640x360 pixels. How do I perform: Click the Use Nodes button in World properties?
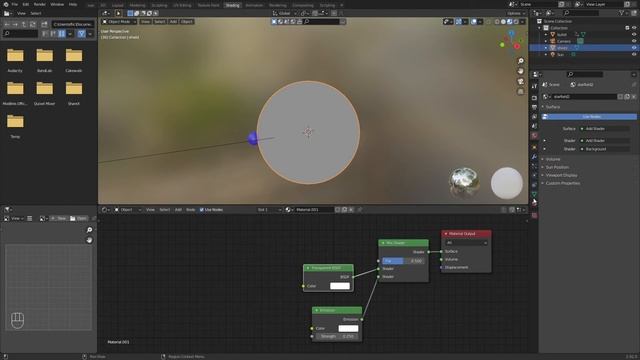click(x=589, y=117)
